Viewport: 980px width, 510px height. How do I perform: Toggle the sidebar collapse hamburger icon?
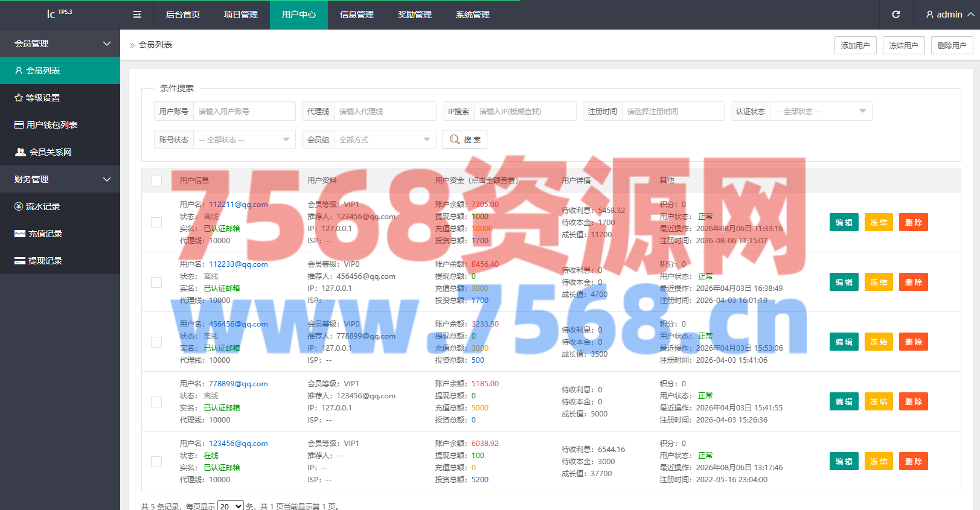[137, 14]
